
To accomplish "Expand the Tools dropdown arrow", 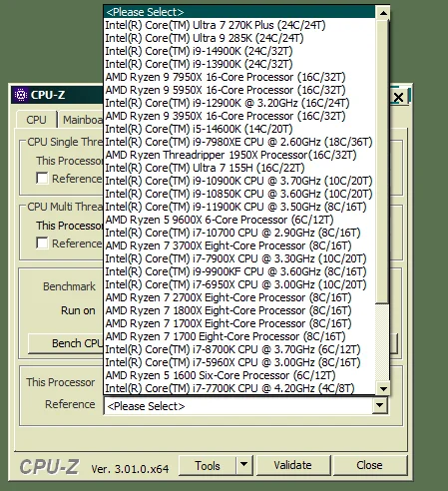I will (244, 465).
